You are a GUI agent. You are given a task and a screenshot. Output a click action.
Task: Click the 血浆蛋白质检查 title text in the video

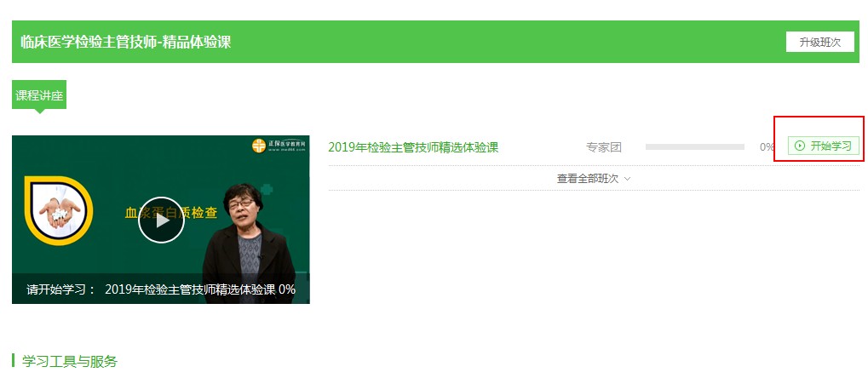(171, 213)
